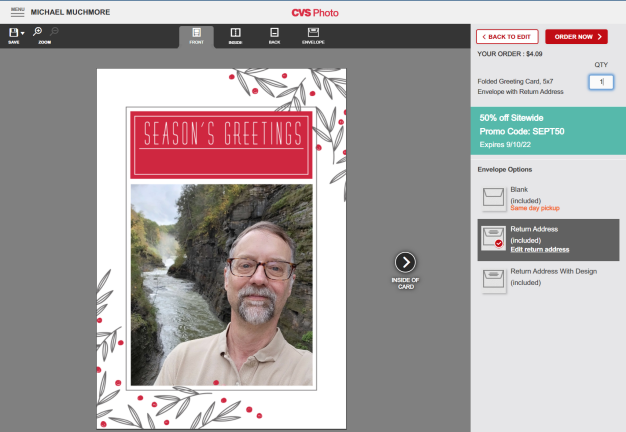Click the 'Same day pickup' text
The height and width of the screenshot is (432, 626).
[x=535, y=208]
